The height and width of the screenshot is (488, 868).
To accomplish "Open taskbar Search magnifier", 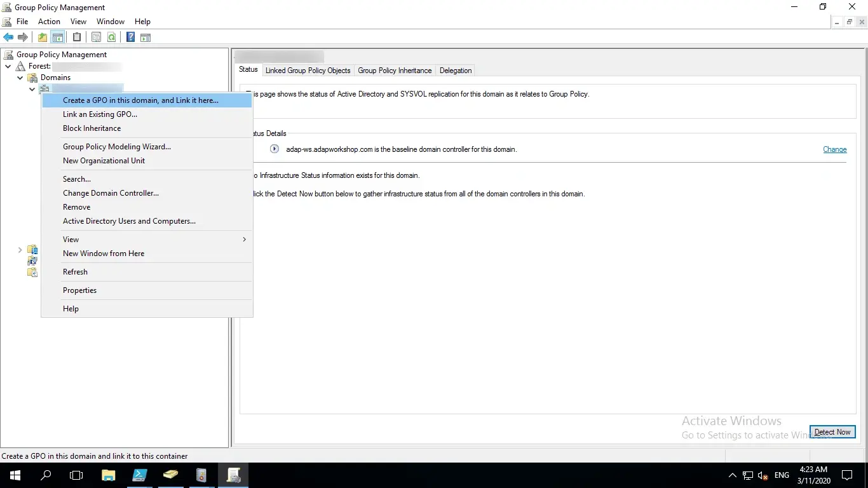I will point(46,475).
